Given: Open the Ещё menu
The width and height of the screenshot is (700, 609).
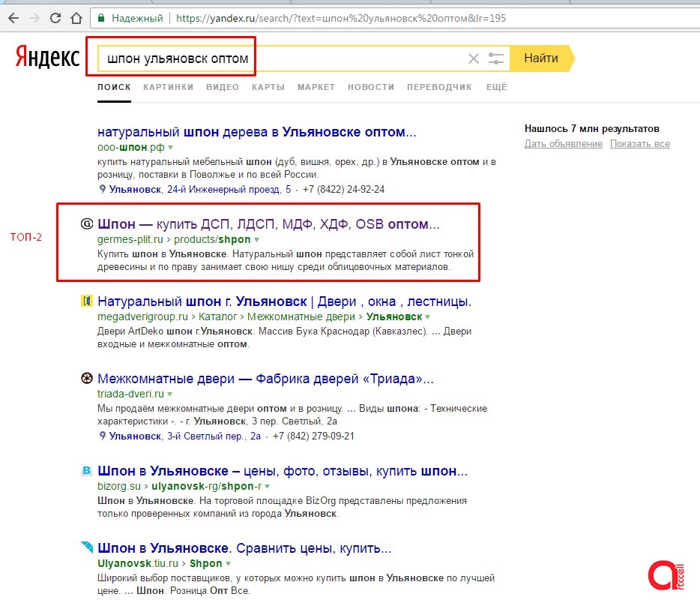Looking at the screenshot, I should pos(496,87).
